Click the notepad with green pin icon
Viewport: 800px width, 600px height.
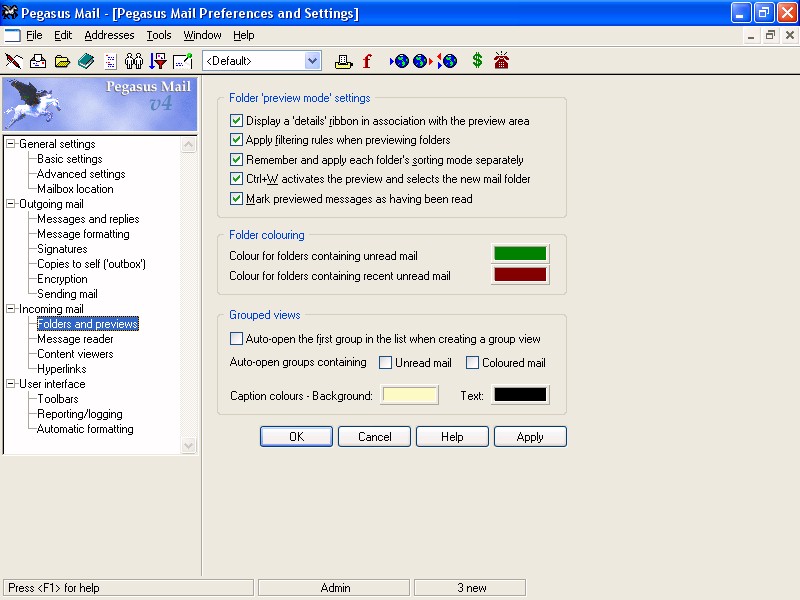click(x=183, y=61)
